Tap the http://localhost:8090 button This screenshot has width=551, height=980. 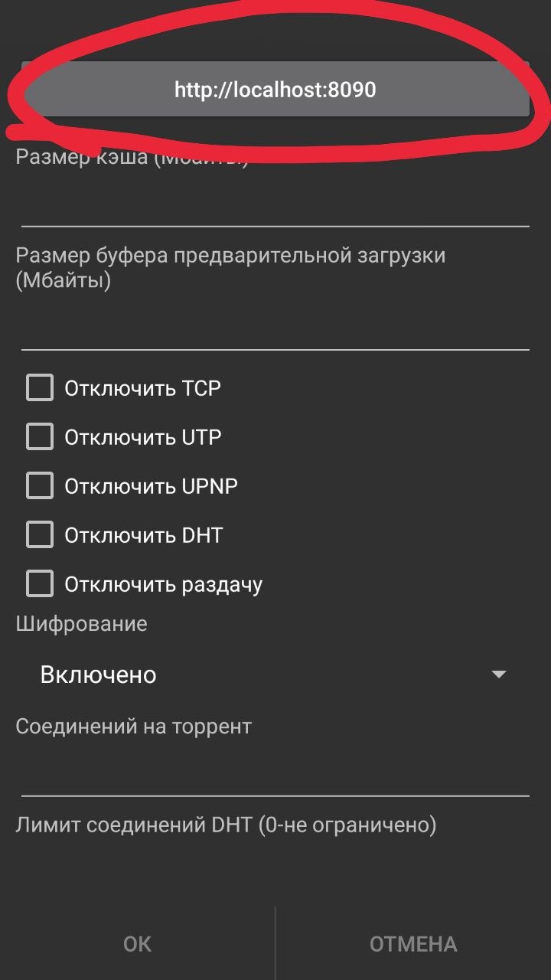click(x=275, y=90)
